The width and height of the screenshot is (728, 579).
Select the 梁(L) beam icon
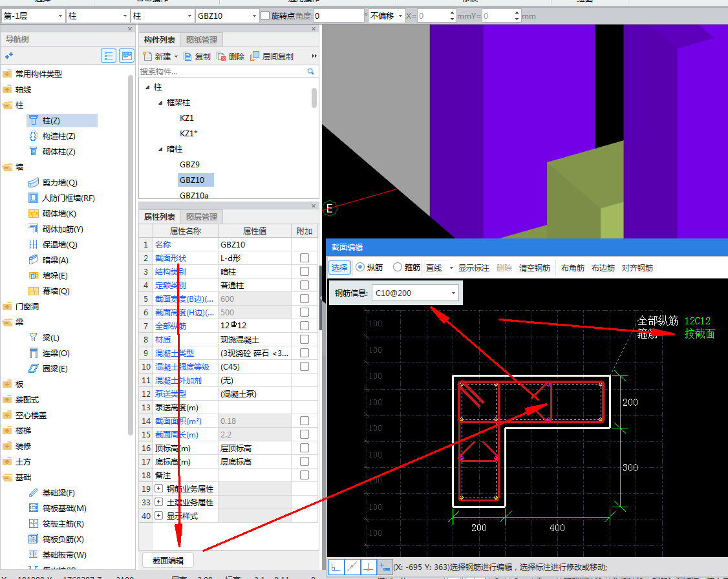pos(34,337)
